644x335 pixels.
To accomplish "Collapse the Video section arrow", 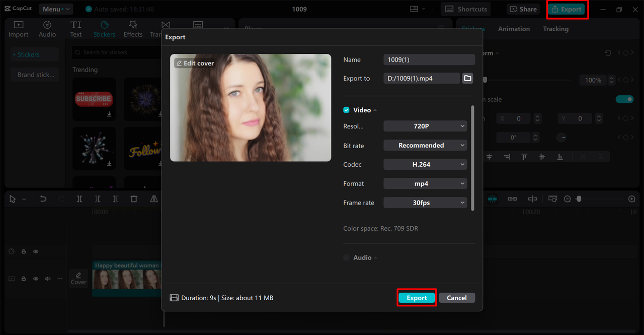I will 375,110.
